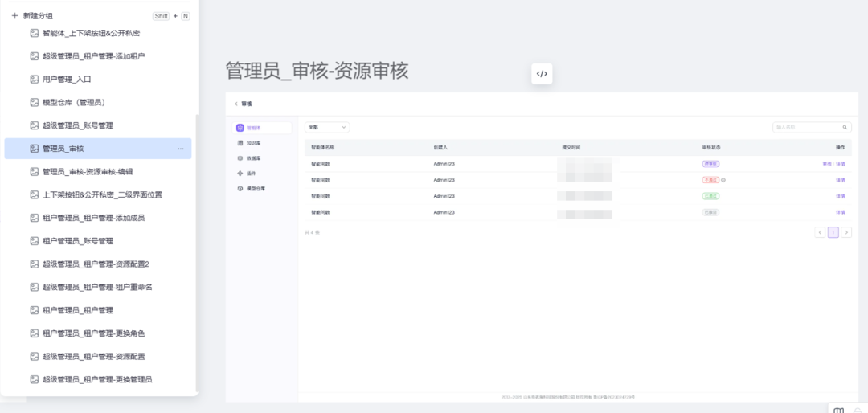The image size is (868, 413).
Task: Click the 创建人 column header
Action: (x=440, y=148)
